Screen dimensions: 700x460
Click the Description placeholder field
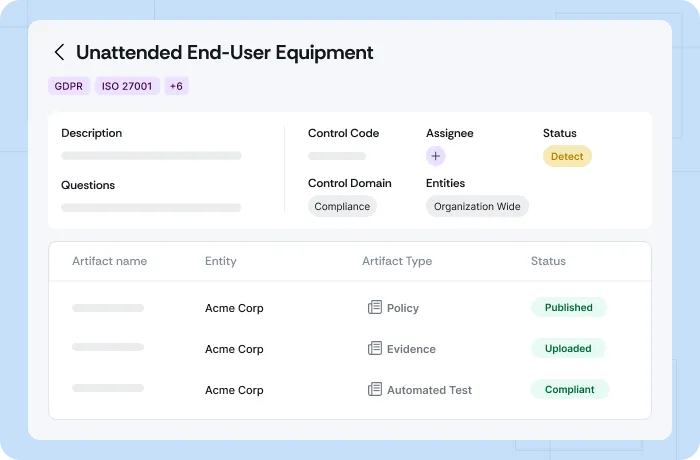coord(151,156)
